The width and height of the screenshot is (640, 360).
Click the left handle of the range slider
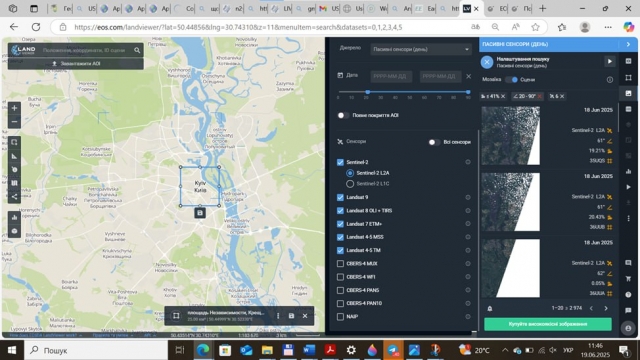(367, 92)
